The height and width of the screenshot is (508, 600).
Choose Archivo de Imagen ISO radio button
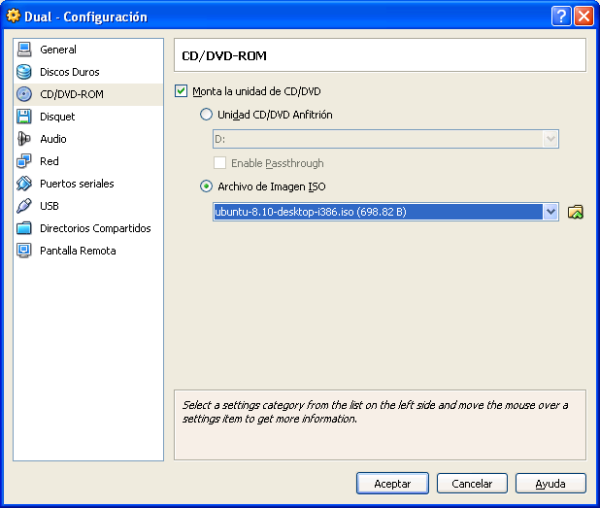(207, 186)
